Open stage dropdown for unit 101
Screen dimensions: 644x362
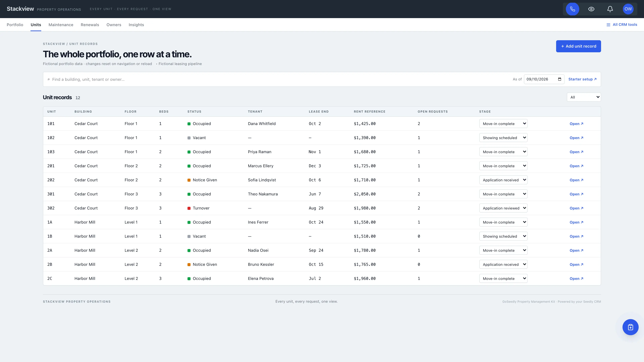pyautogui.click(x=503, y=124)
